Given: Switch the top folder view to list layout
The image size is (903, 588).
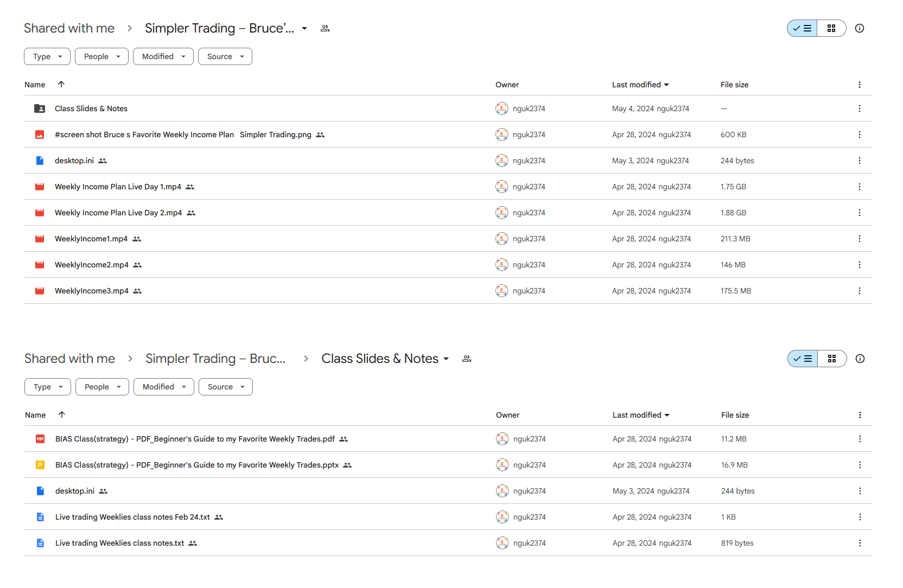Looking at the screenshot, I should click(802, 28).
